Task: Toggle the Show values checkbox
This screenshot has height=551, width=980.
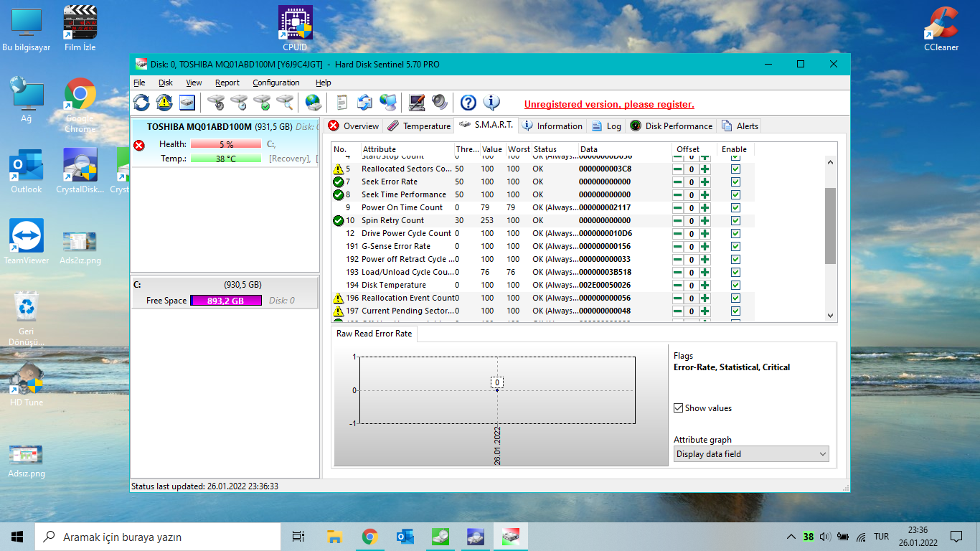Action: (679, 408)
